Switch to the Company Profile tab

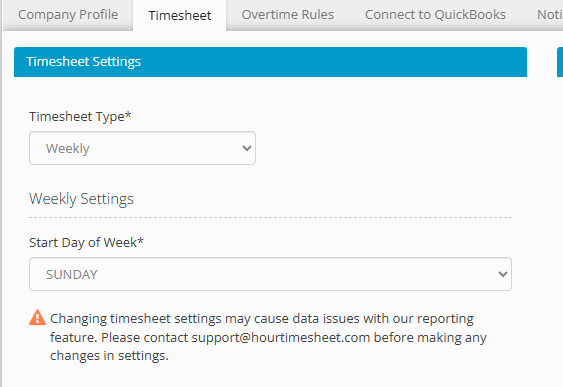(x=68, y=15)
